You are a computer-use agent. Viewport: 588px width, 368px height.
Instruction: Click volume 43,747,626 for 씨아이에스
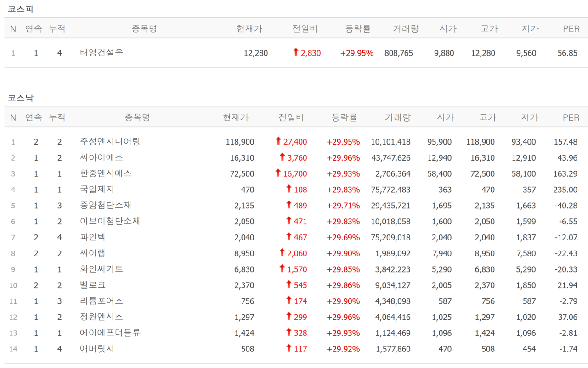(x=390, y=158)
